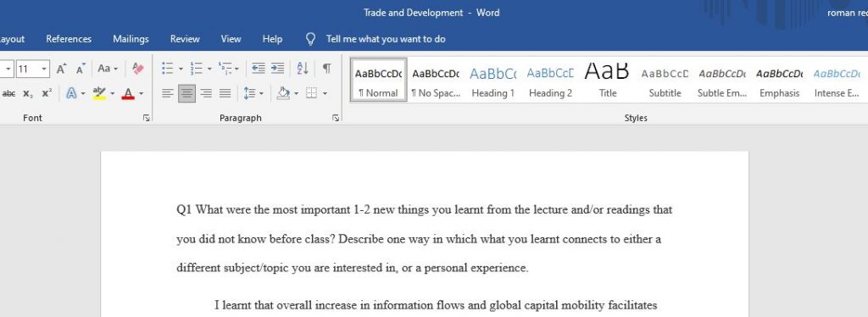Start a bulleted list
Screen dimensions: 868x317
pyautogui.click(x=168, y=69)
